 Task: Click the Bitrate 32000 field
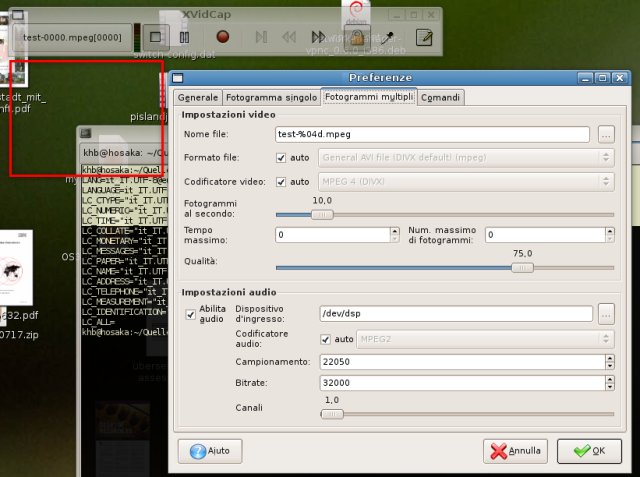[x=462, y=383]
